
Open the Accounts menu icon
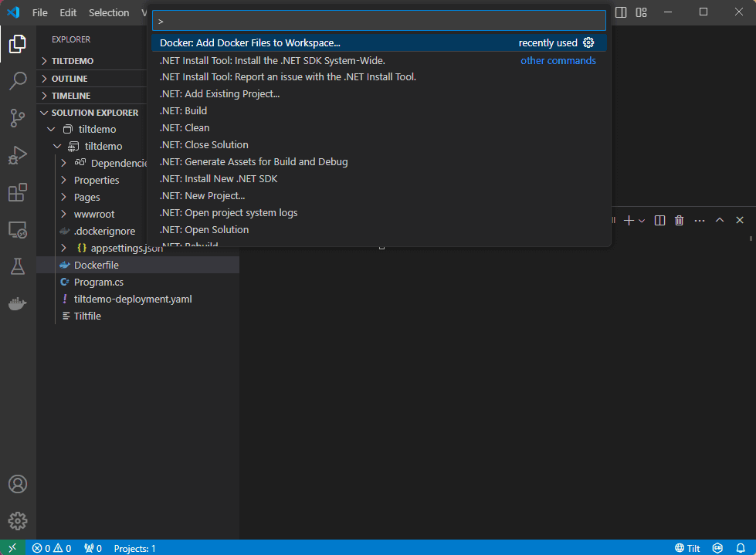pos(17,484)
